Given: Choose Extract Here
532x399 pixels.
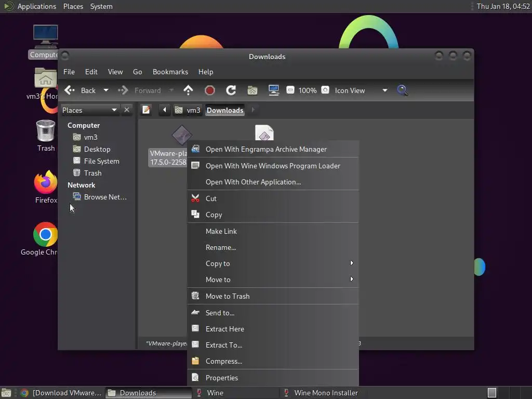Looking at the screenshot, I should click(x=273, y=329).
